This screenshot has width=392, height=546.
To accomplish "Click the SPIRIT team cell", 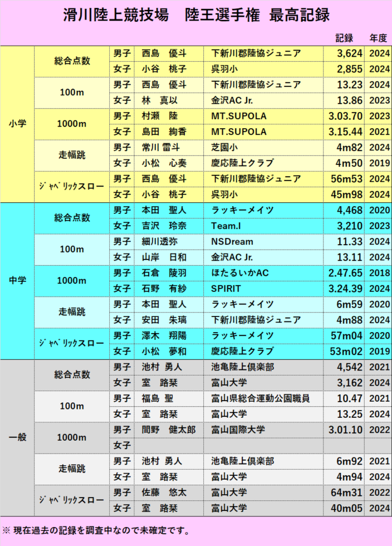I will pyautogui.click(x=226, y=289).
